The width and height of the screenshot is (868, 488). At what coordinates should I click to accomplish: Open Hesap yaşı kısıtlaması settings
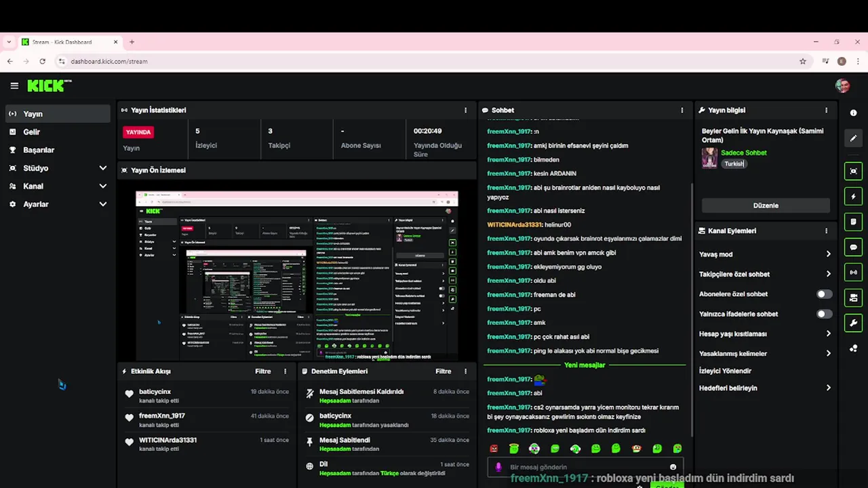pyautogui.click(x=765, y=333)
